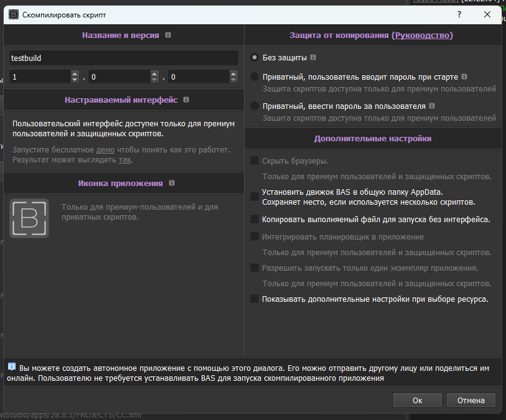Click info icon beside Иконка приложения heading

tap(172, 183)
